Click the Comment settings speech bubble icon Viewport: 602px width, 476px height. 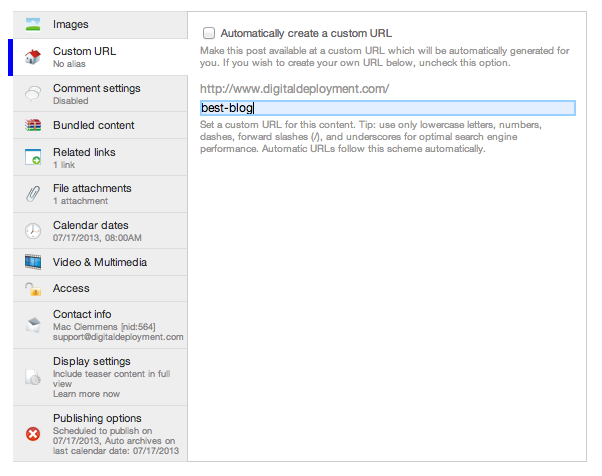pos(33,94)
